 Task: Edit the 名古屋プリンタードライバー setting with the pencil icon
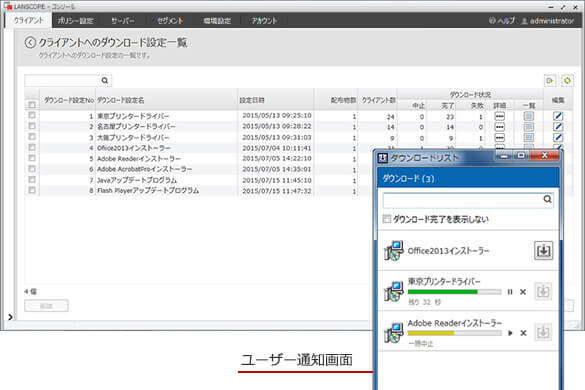point(558,127)
